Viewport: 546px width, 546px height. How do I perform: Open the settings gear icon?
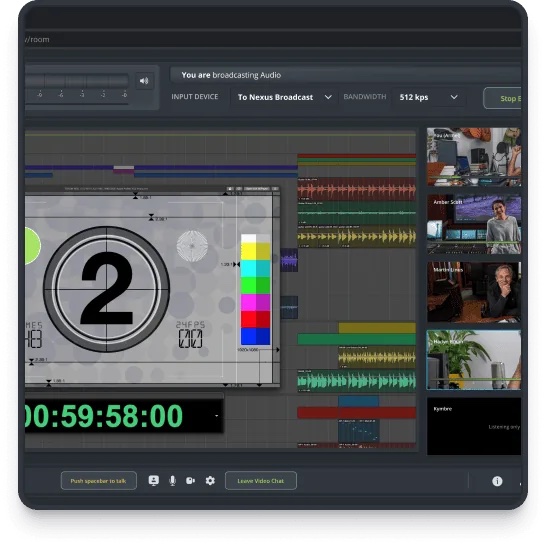pos(210,481)
